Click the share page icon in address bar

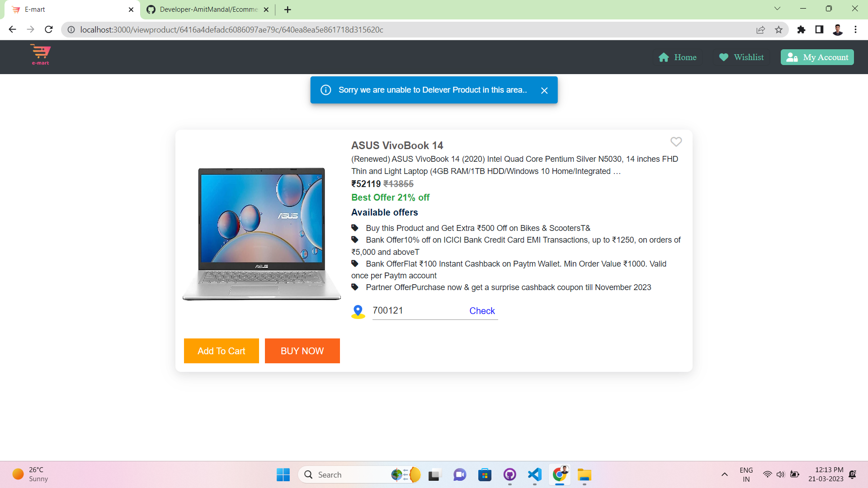click(x=760, y=30)
